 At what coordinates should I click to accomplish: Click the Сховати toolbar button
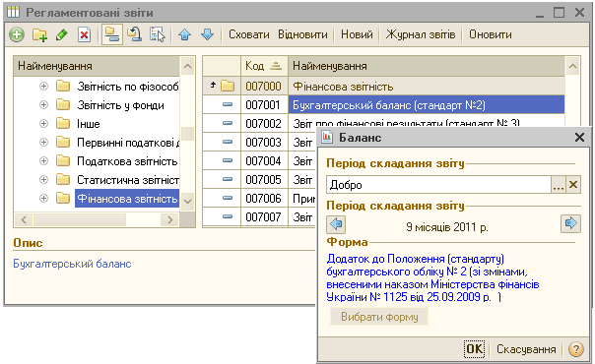(x=249, y=34)
